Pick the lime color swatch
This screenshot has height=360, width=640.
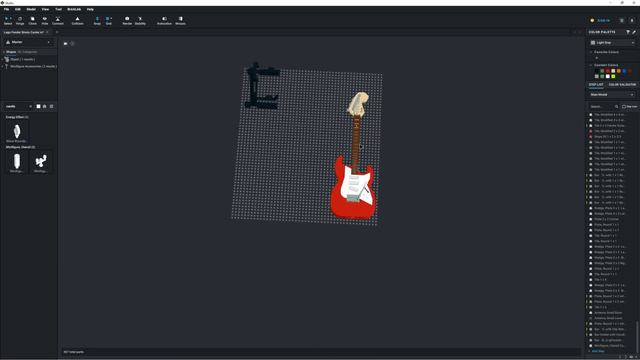point(613,76)
